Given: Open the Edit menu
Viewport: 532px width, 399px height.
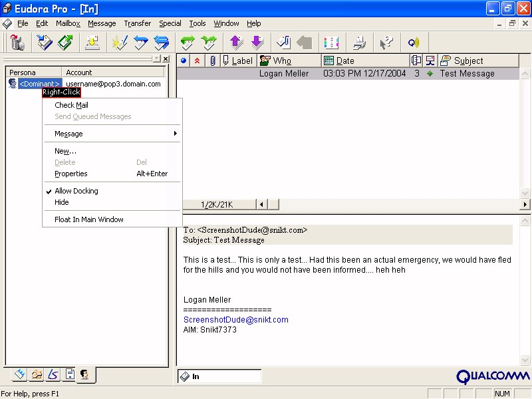Looking at the screenshot, I should coord(42,23).
